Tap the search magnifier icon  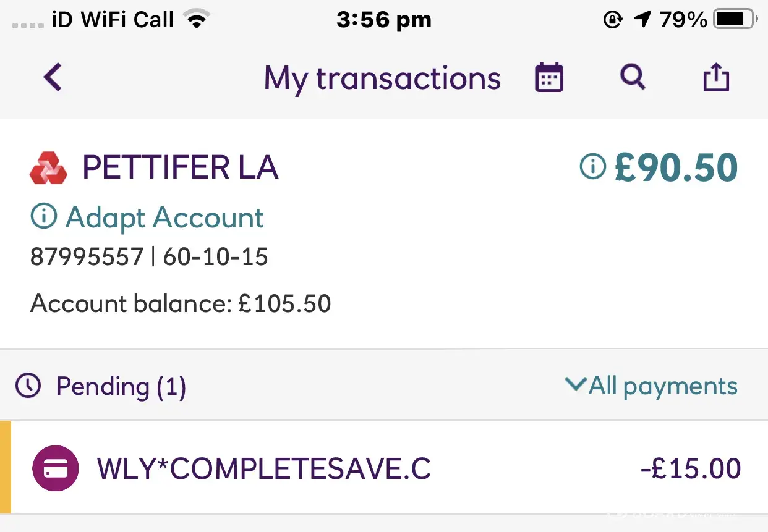(x=633, y=78)
